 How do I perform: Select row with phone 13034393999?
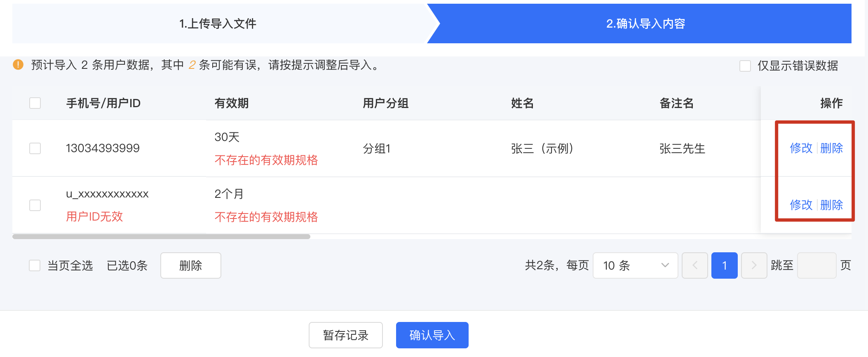(35, 148)
